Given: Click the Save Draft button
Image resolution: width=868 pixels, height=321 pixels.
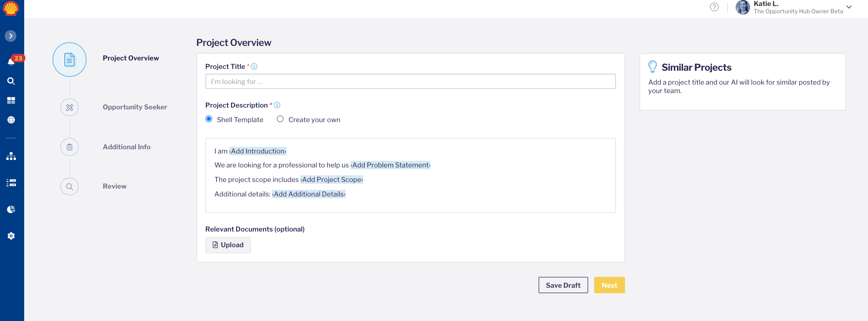Looking at the screenshot, I should click(x=563, y=285).
